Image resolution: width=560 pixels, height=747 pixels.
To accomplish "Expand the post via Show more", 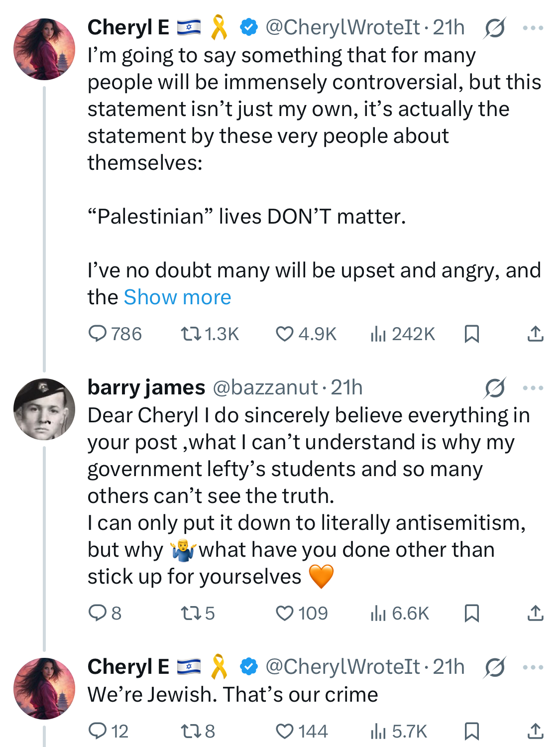I will pos(178,297).
